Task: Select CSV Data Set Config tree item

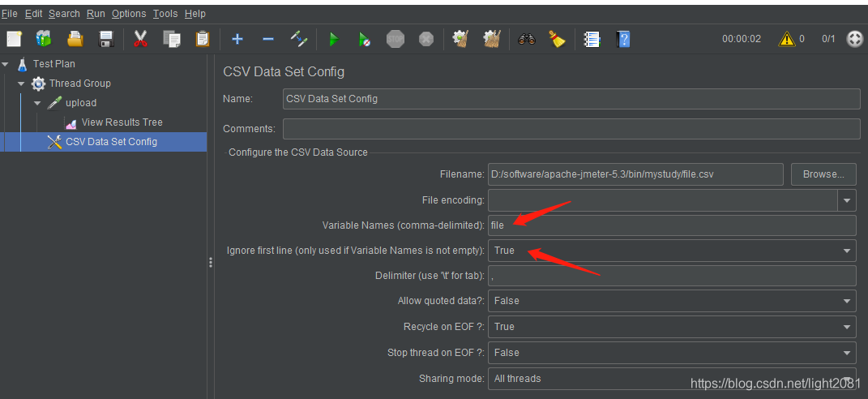Action: point(111,142)
